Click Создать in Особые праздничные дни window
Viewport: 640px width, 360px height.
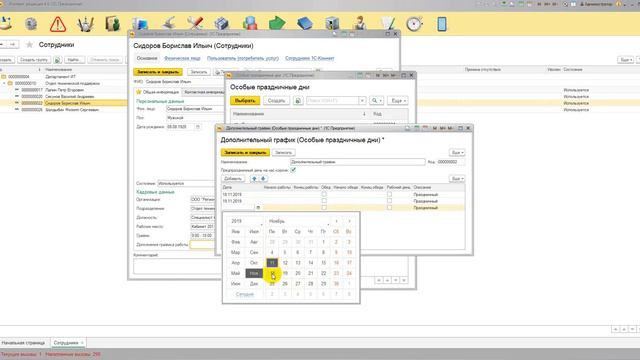(x=276, y=100)
